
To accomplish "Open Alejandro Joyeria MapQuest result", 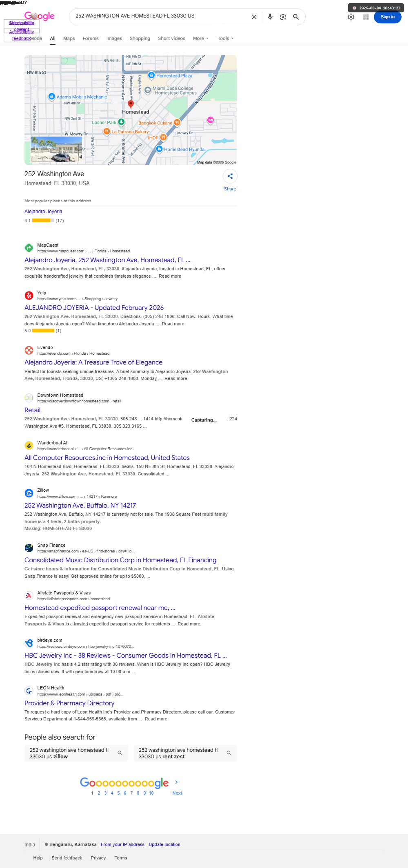I will tap(107, 260).
